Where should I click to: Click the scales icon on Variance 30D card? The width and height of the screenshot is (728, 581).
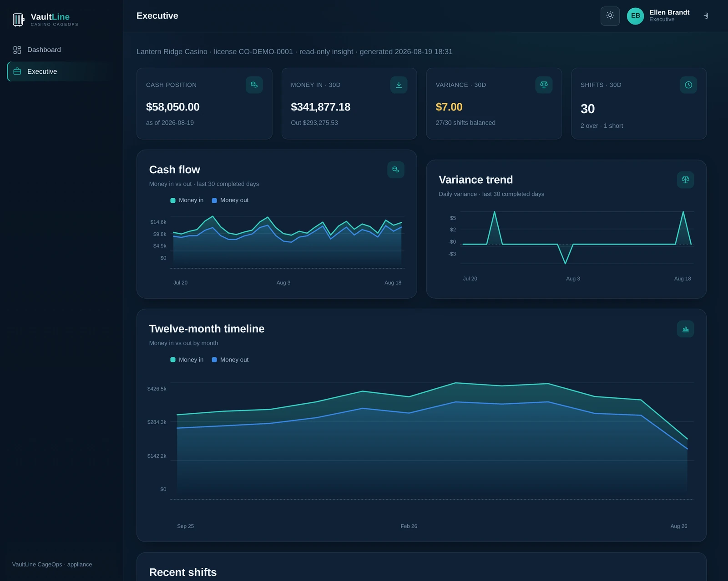coord(544,85)
